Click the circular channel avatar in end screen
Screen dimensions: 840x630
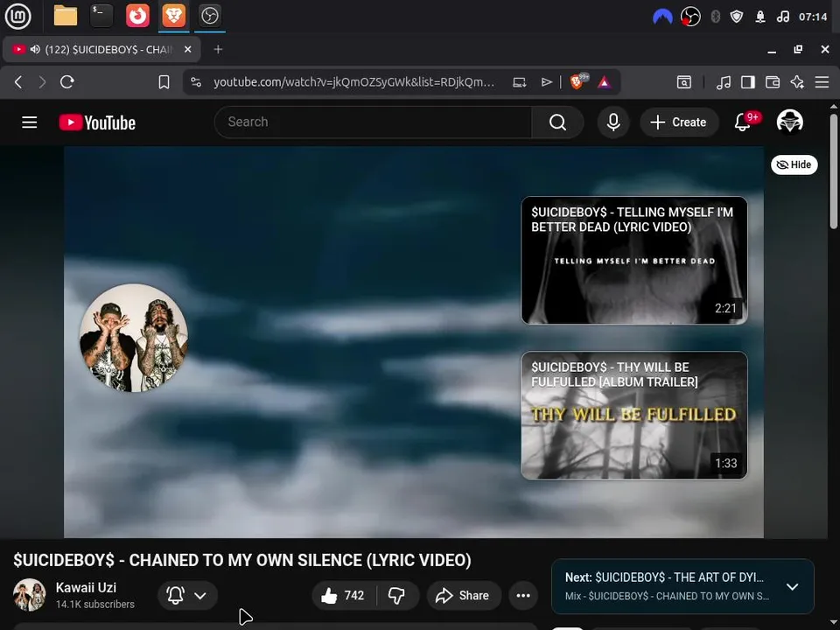(133, 338)
